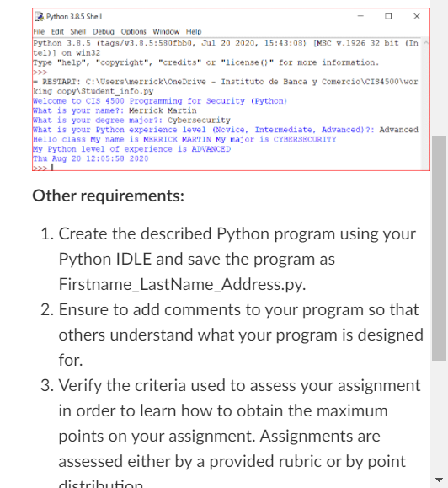Click 'My Python level of experience is ADVANCED' line

click(x=132, y=149)
